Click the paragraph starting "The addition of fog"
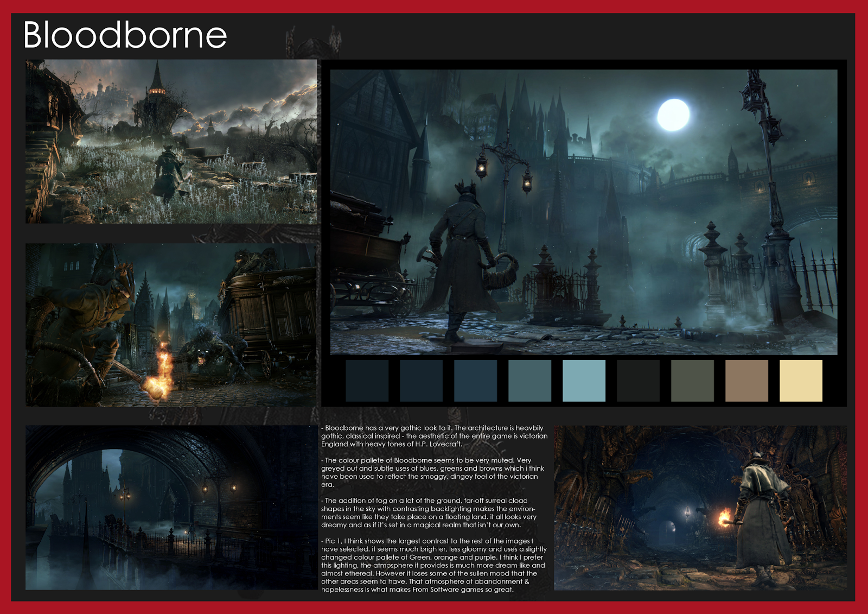Screen dimensions: 868x614 (429, 512)
